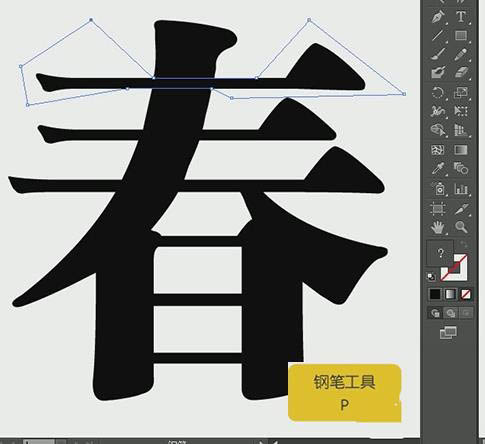Select the Symbol Sprayer tool
This screenshot has width=485, height=444.
[x=439, y=189]
